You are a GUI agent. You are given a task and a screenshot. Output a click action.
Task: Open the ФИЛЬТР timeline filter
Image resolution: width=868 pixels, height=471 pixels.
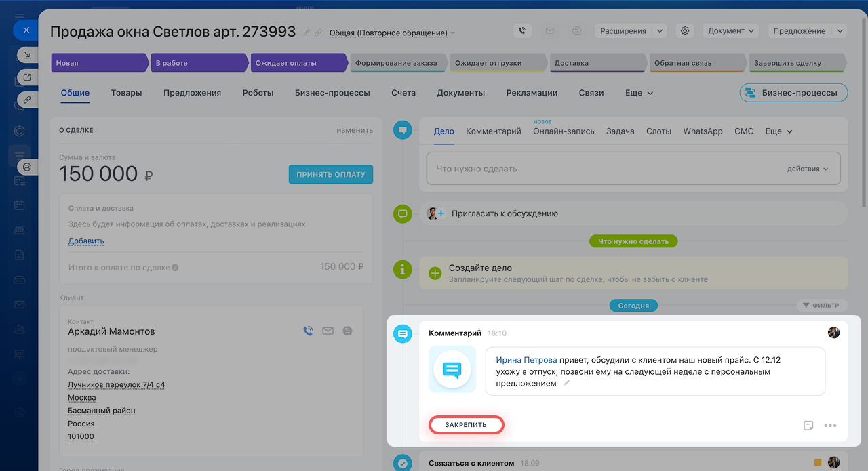(821, 306)
